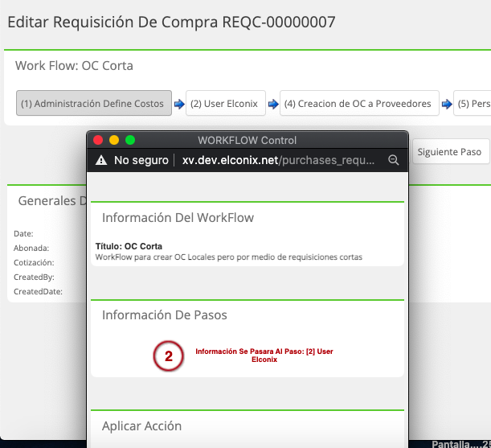Click the WORKFLOW Control window title
The width and height of the screenshot is (491, 448).
tap(247, 140)
